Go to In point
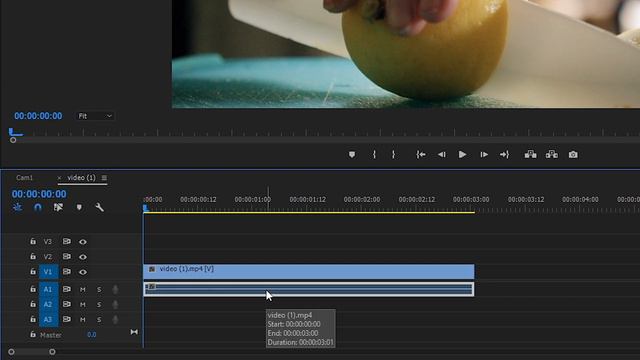 pyautogui.click(x=421, y=155)
